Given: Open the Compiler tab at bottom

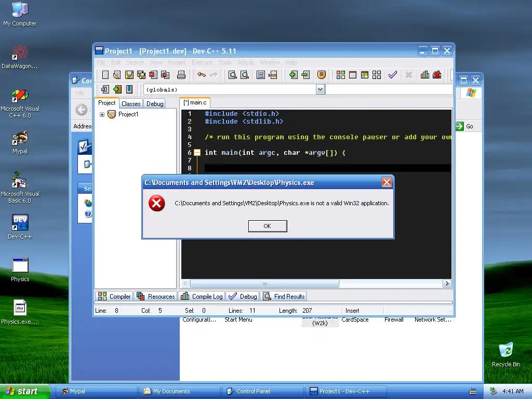Looking at the screenshot, I should point(114,297).
